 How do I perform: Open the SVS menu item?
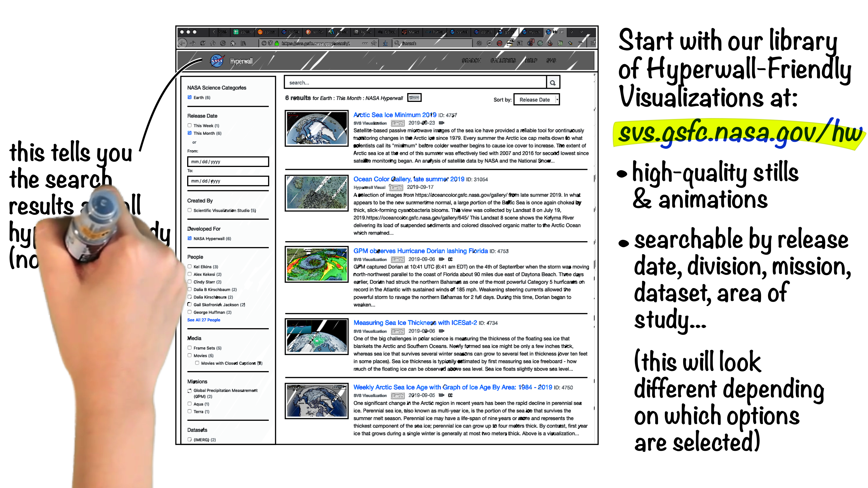[551, 61]
